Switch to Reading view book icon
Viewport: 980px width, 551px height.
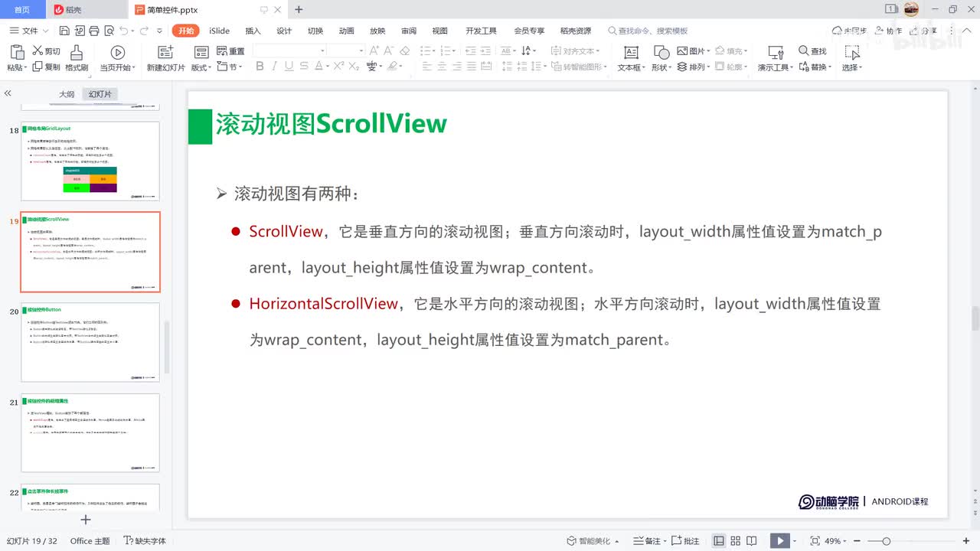click(x=753, y=541)
